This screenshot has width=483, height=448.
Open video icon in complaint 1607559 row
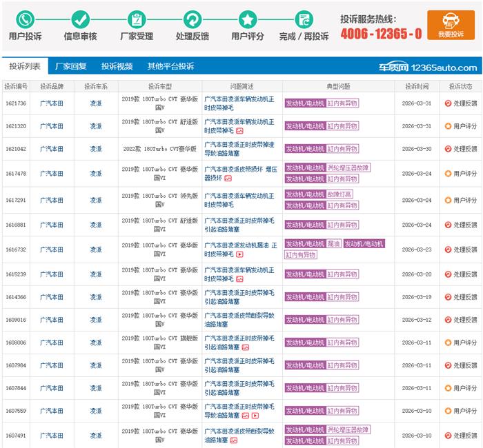tap(255, 416)
